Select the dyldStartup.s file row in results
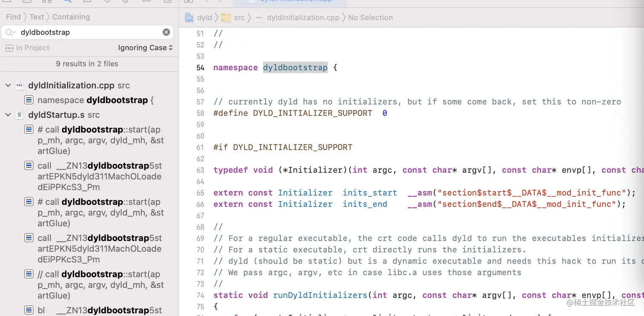644x316 pixels. [64, 115]
